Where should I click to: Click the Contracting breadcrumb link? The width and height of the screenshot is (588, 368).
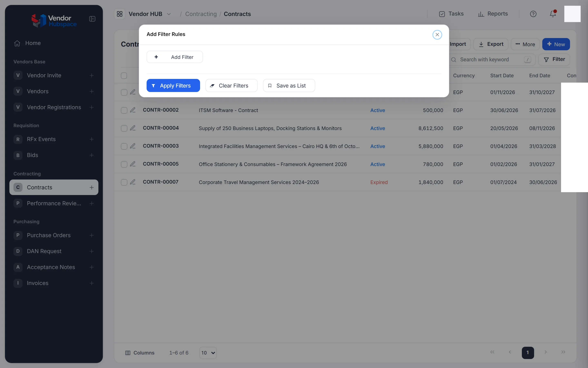coord(201,14)
